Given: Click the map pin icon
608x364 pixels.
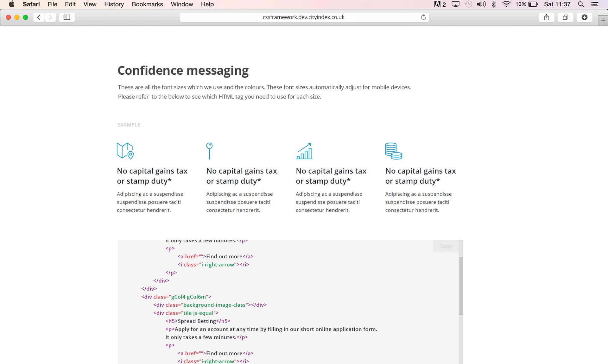Looking at the screenshot, I should pyautogui.click(x=209, y=151).
